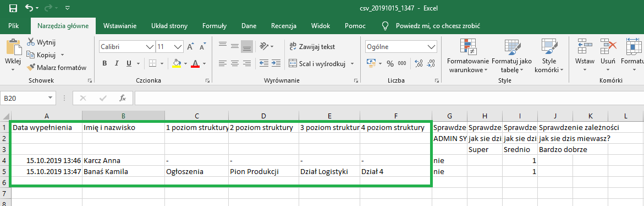
Task: Switch to the Układ strony tab
Action: tap(169, 26)
